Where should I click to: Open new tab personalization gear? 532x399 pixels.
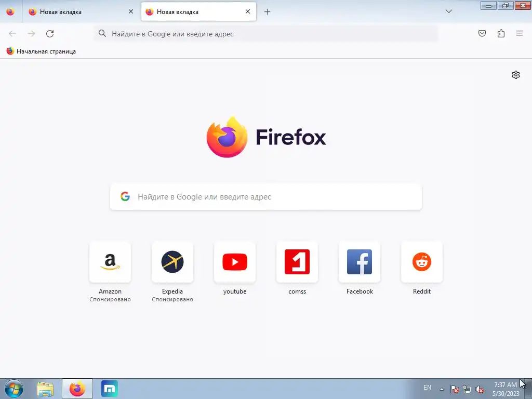pos(516,75)
